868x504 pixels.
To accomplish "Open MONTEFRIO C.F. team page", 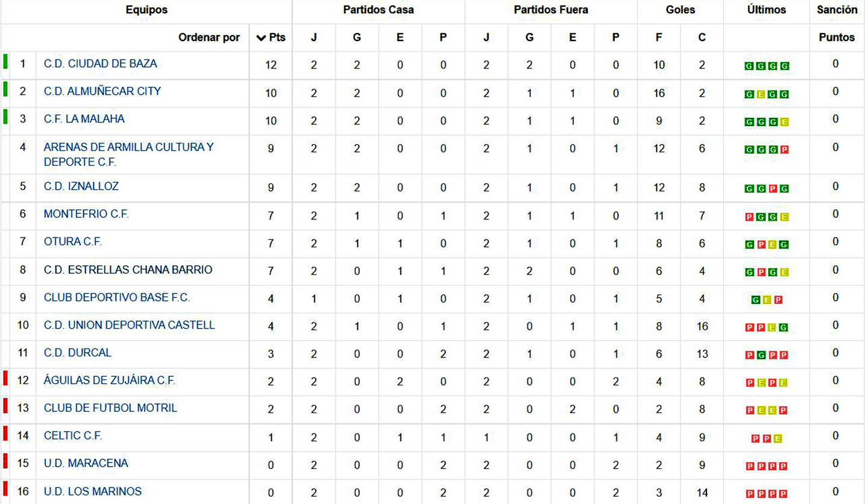I will 86,214.
